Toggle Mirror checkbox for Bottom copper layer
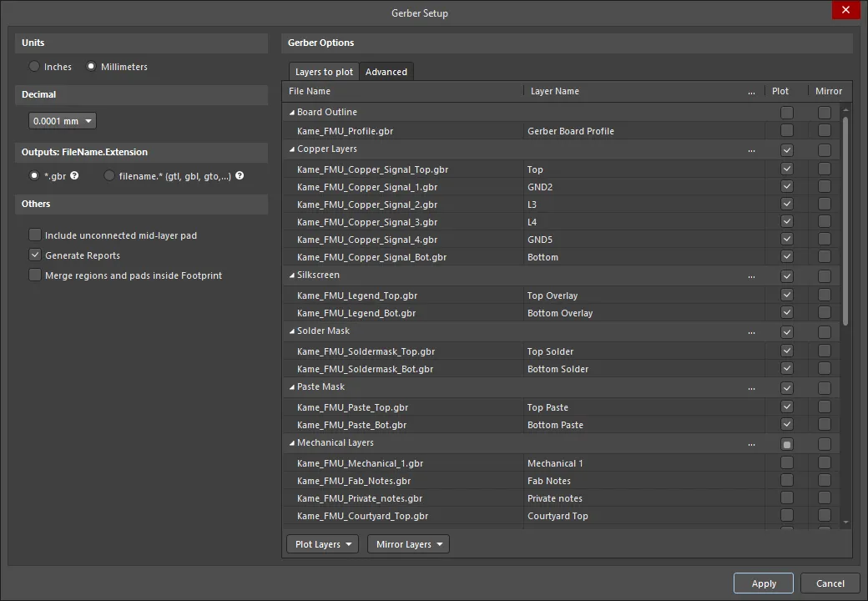The height and width of the screenshot is (601, 868). pos(825,257)
